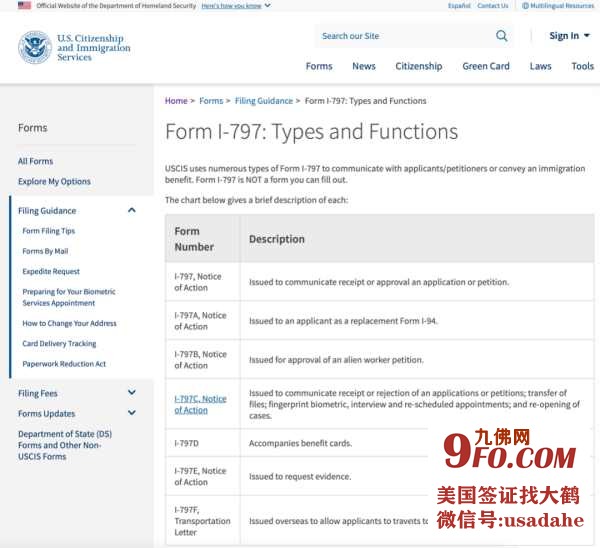Viewport: 600px width, 548px height.
Task: Click "Issued to request evidence." description
Action: pyautogui.click(x=300, y=476)
